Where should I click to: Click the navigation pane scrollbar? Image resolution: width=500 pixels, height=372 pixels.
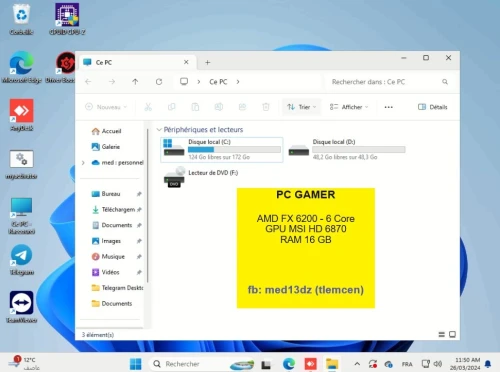pos(147,207)
